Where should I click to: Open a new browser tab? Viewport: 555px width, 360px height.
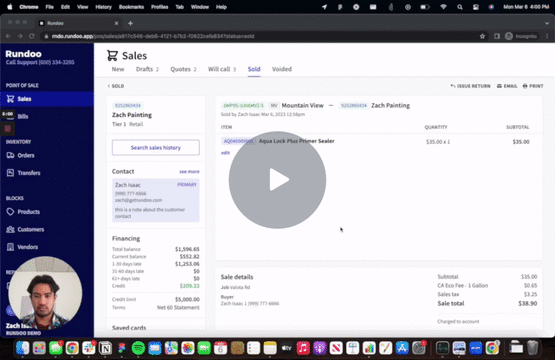point(130,23)
